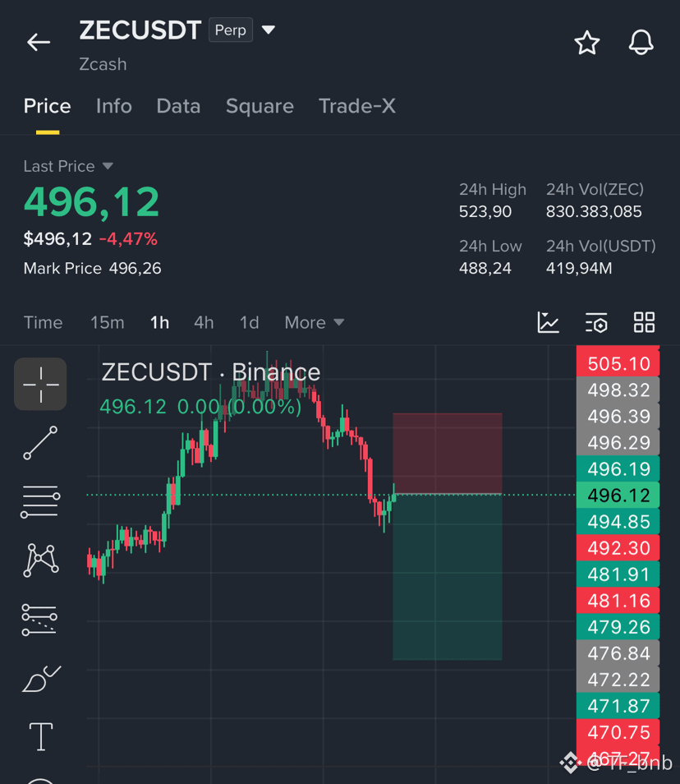Click the red stop-loss zone on chart
Viewport: 680px width, 784px height.
[x=447, y=453]
